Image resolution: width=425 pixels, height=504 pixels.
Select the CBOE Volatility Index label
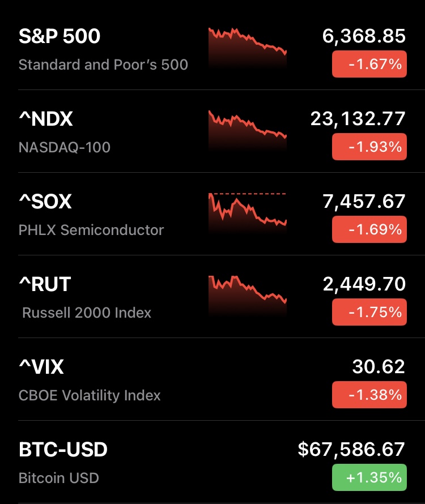pos(90,395)
